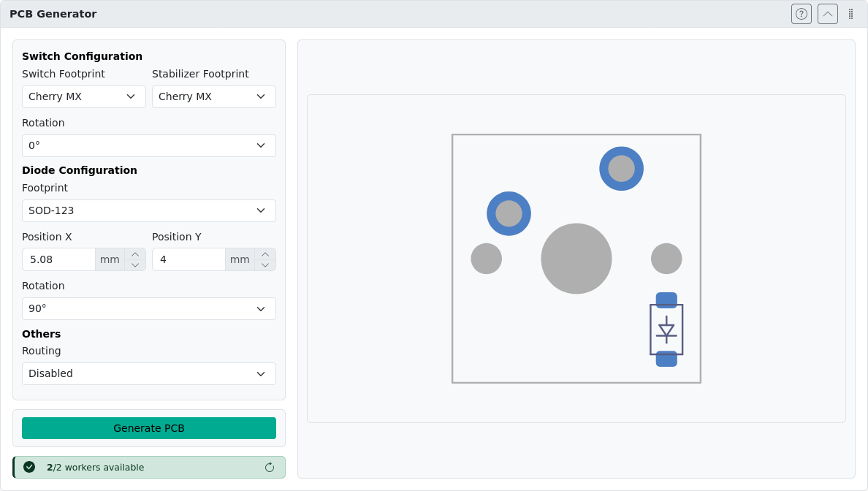Increase Position X with the up stepper arrow
Viewport: 868px width, 491px height.
(134, 254)
